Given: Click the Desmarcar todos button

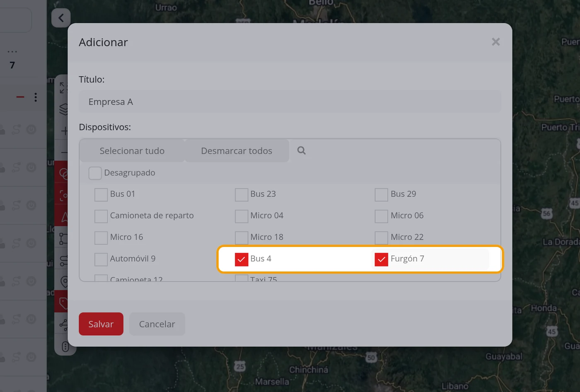Looking at the screenshot, I should pyautogui.click(x=237, y=151).
